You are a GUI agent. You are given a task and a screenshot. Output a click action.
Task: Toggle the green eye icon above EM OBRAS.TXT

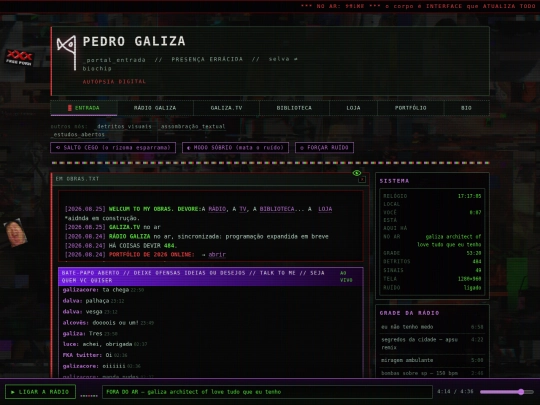(357, 173)
